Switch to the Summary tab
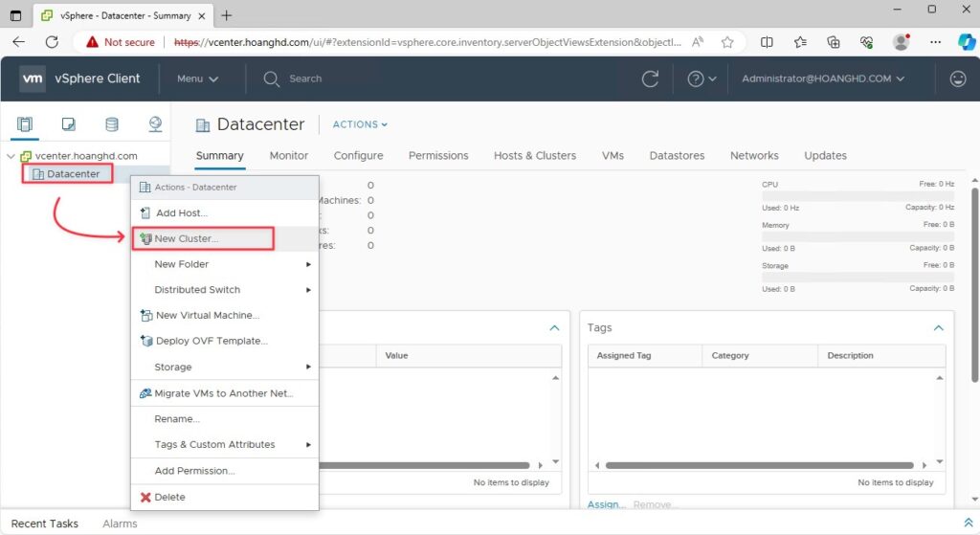The height and width of the screenshot is (535, 980). coord(219,156)
